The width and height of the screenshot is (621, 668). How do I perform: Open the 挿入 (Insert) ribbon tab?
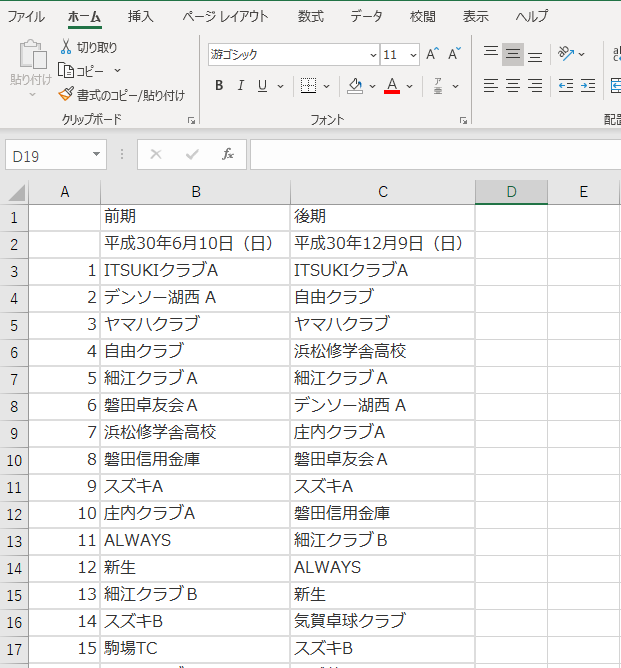(141, 17)
